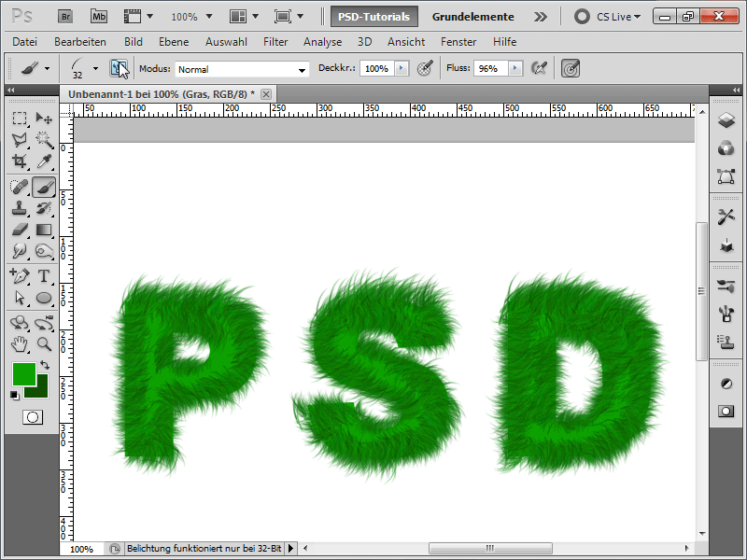Select the Spot Healing Brush tool

(x=20, y=187)
